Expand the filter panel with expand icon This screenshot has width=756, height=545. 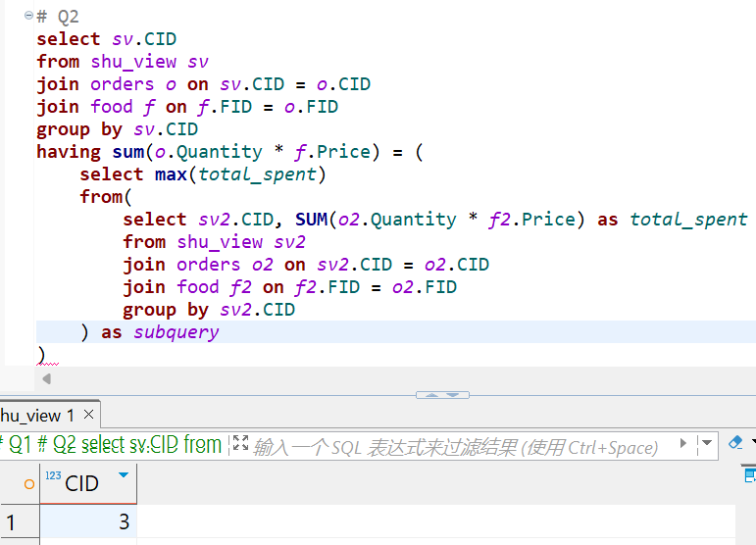[x=240, y=445]
